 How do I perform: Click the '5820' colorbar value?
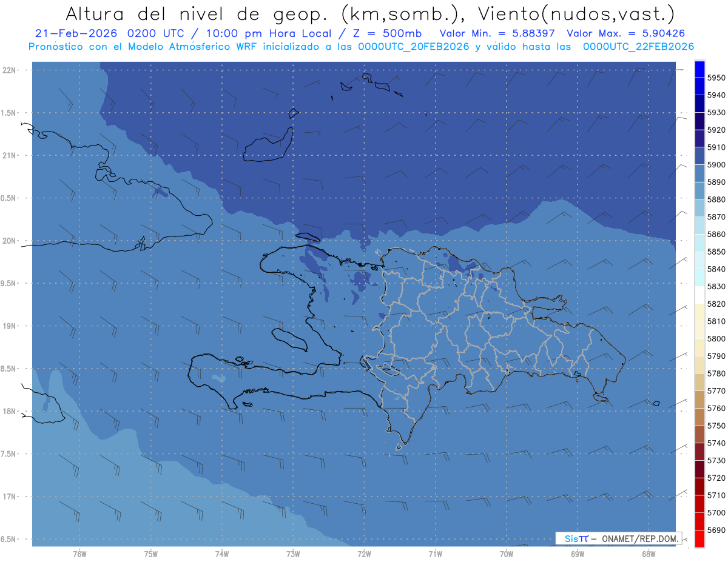click(716, 304)
